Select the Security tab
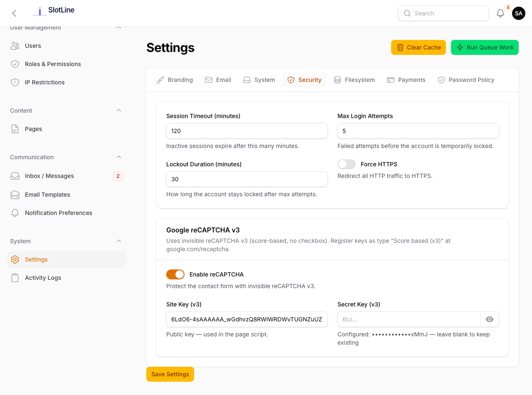Image resolution: width=532 pixels, height=395 pixels. point(304,80)
